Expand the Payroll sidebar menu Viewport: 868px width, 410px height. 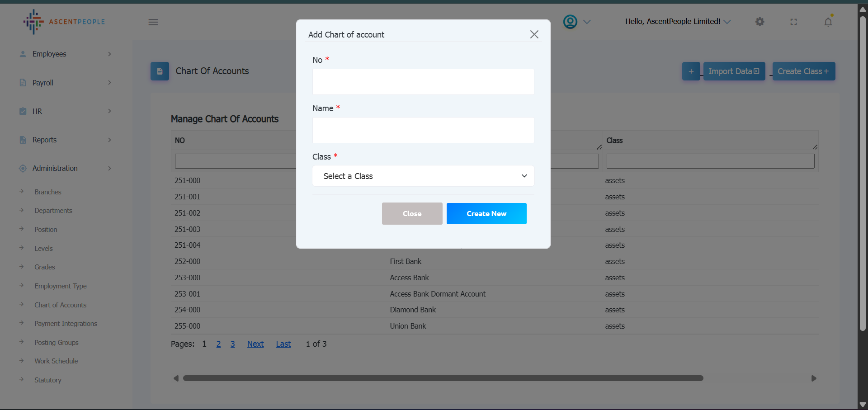point(66,83)
